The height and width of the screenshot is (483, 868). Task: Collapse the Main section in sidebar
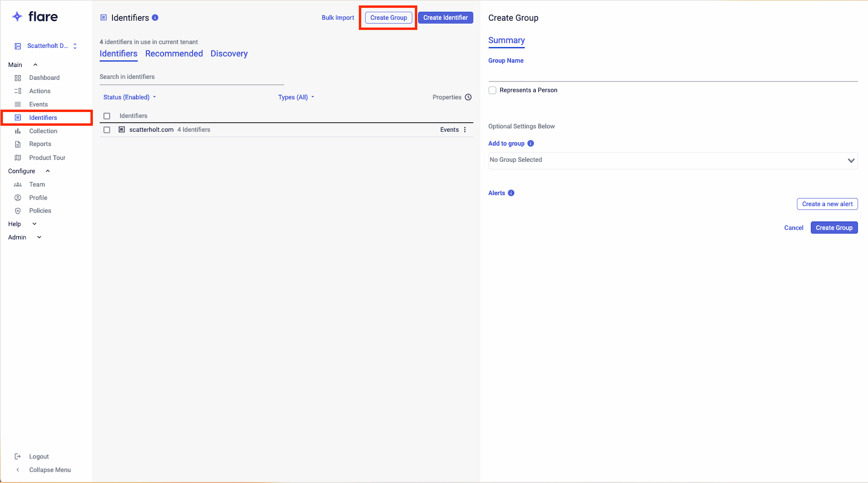coord(35,65)
